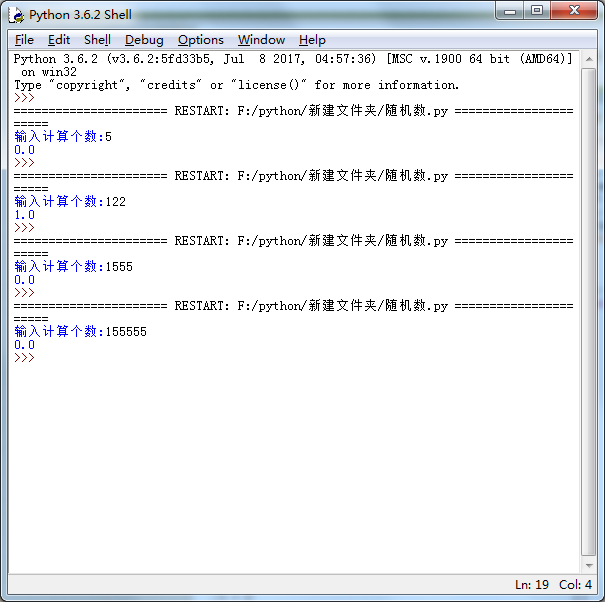Click the 'Python 3.6.2 Shell' window title
The width and height of the screenshot is (605, 602).
80,15
